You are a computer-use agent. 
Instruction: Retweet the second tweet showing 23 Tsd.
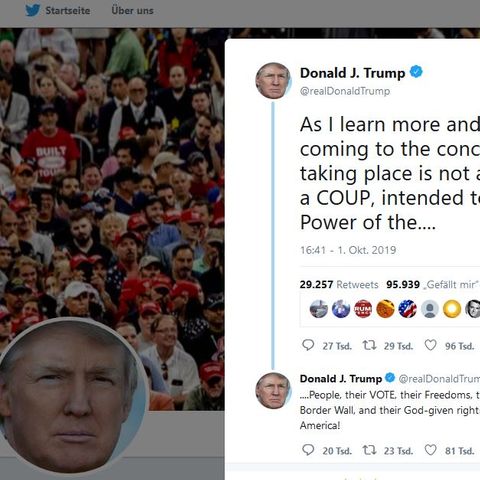coord(369,450)
